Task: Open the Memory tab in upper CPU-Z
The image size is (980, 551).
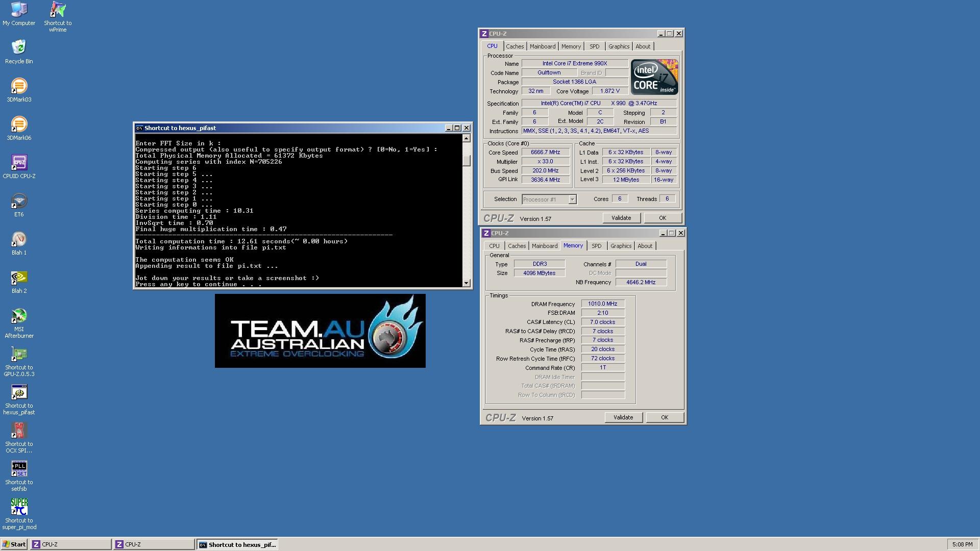Action: coord(571,46)
